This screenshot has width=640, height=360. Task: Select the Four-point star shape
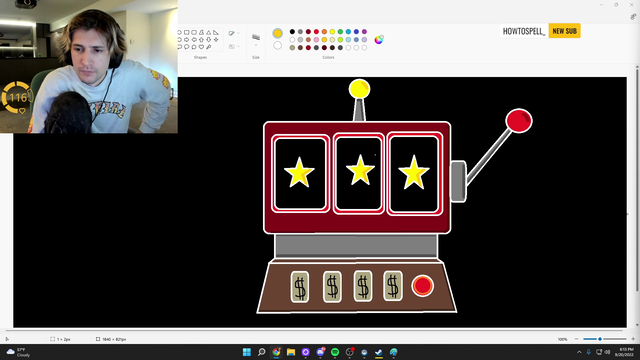[216, 40]
